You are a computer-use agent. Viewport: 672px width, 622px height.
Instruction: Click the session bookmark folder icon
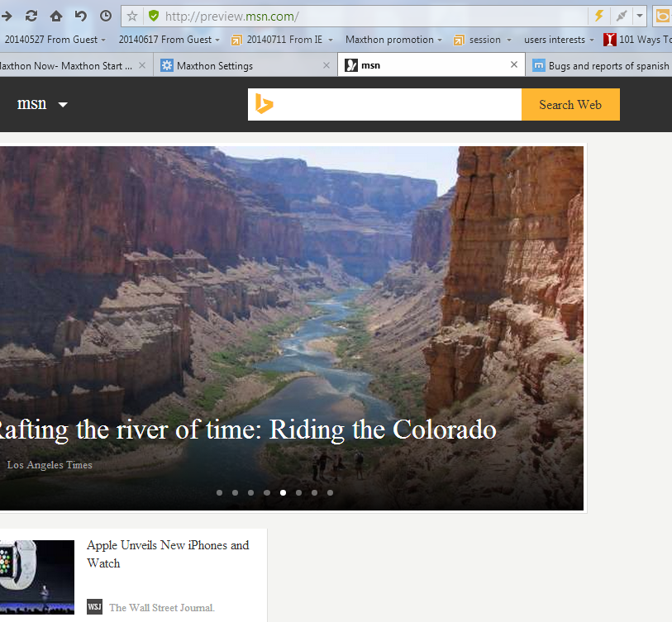pos(459,40)
